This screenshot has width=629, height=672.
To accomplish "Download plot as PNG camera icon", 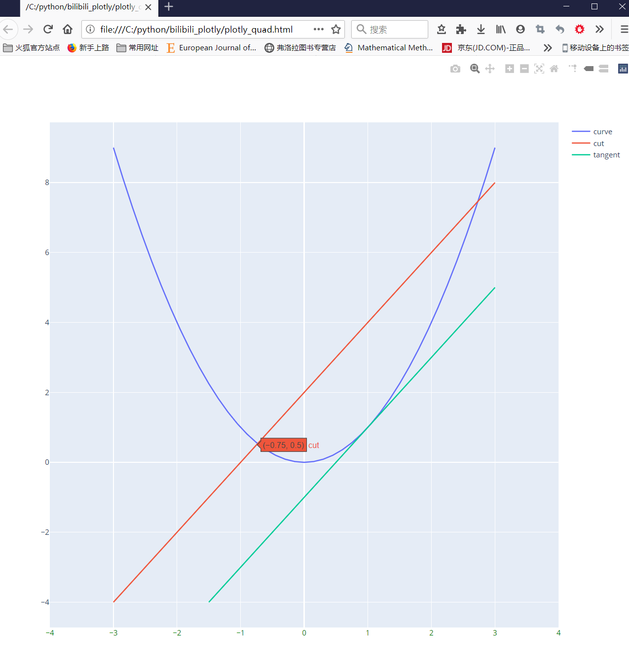I will [x=455, y=69].
